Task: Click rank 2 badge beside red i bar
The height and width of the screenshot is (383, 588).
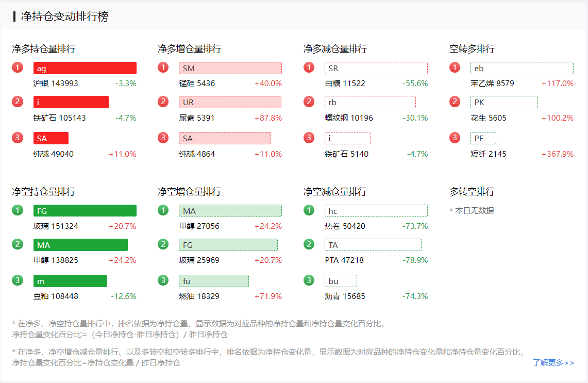Action: click(18, 102)
